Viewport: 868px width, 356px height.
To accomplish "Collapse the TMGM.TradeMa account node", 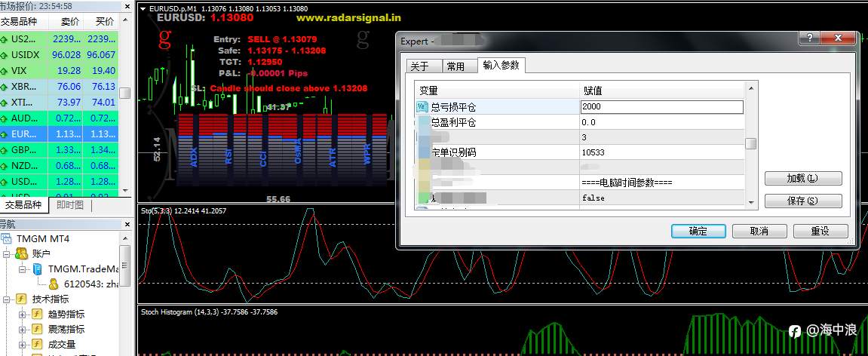I will 23,269.
